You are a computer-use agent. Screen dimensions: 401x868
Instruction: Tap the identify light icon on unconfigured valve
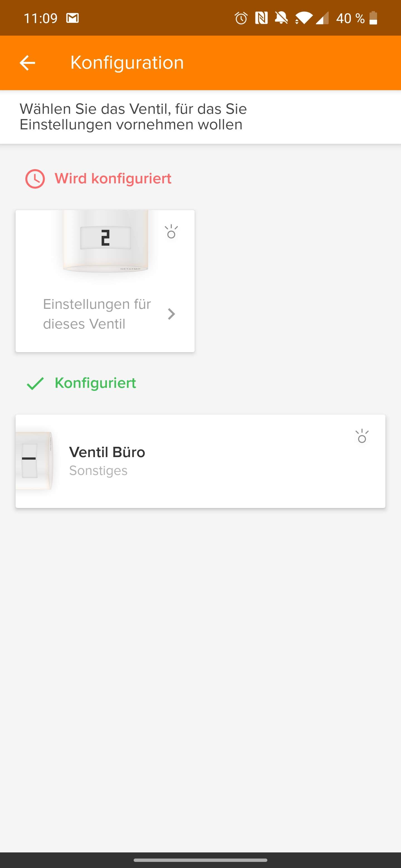[171, 232]
